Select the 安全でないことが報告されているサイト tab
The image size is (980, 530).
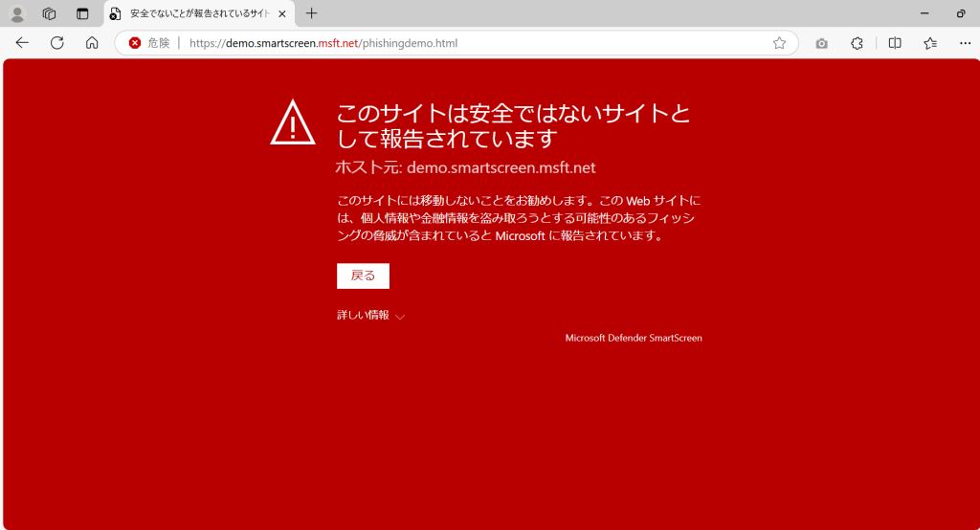pyautogui.click(x=196, y=13)
